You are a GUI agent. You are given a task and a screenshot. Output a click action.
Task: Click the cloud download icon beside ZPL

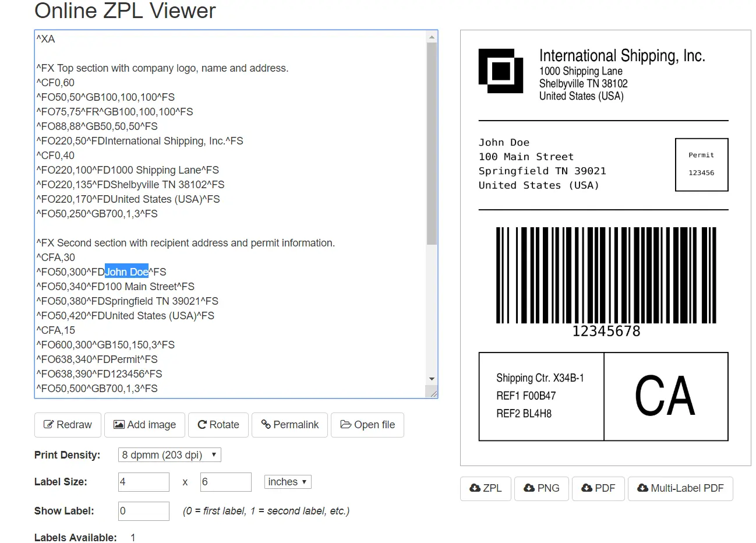coord(475,488)
